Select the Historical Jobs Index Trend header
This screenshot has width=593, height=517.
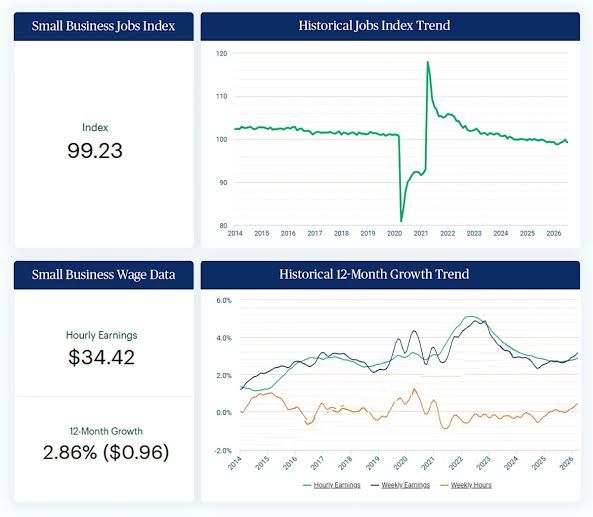(390, 26)
